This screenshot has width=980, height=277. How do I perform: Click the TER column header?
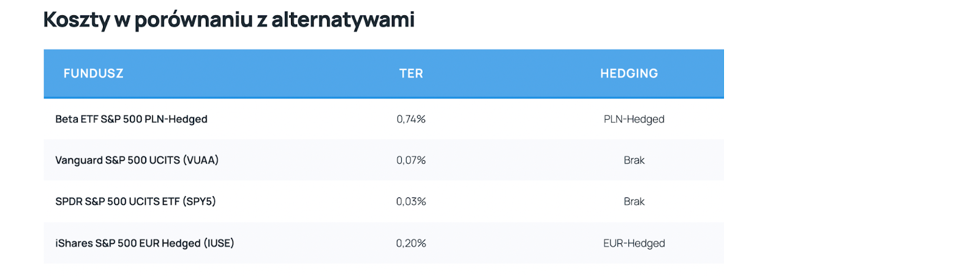pos(411,73)
